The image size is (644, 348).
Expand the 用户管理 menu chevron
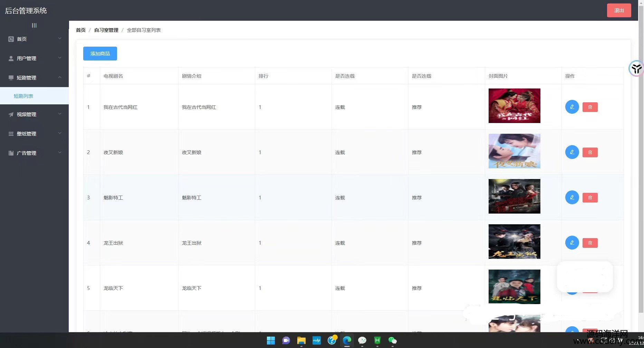[x=60, y=58]
